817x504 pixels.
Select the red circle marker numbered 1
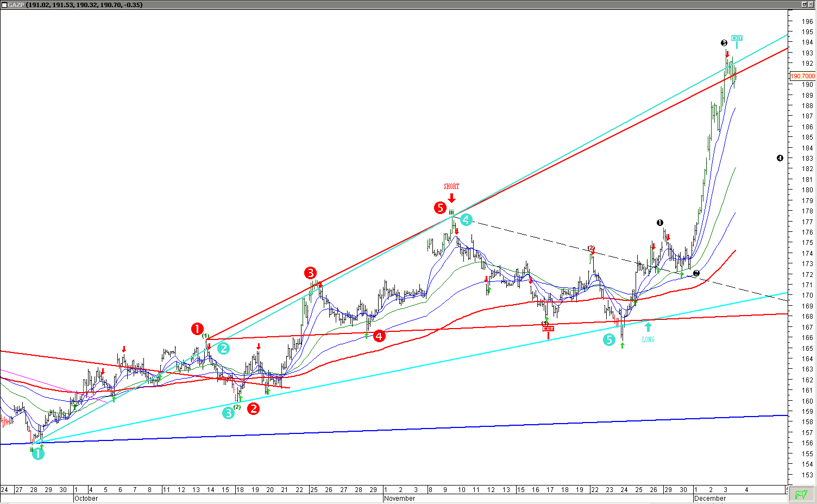coord(197,329)
